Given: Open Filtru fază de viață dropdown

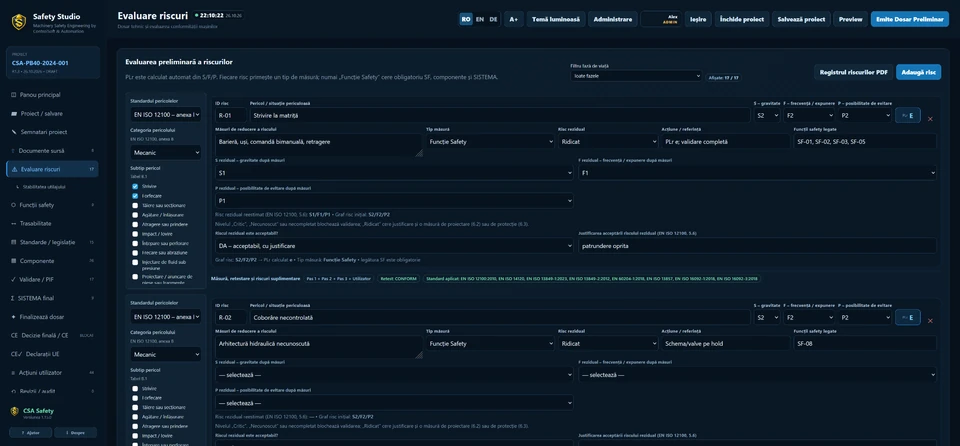Looking at the screenshot, I should click(x=636, y=76).
